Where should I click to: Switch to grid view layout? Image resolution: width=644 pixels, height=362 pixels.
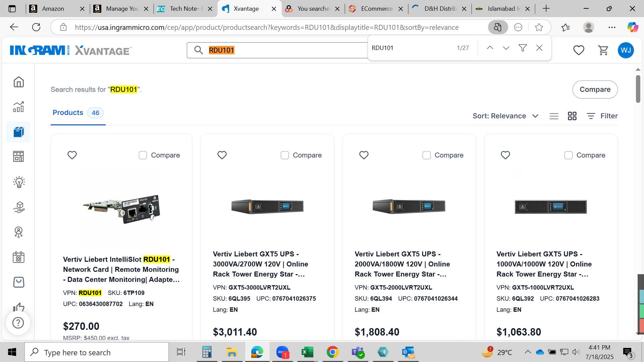point(572,116)
